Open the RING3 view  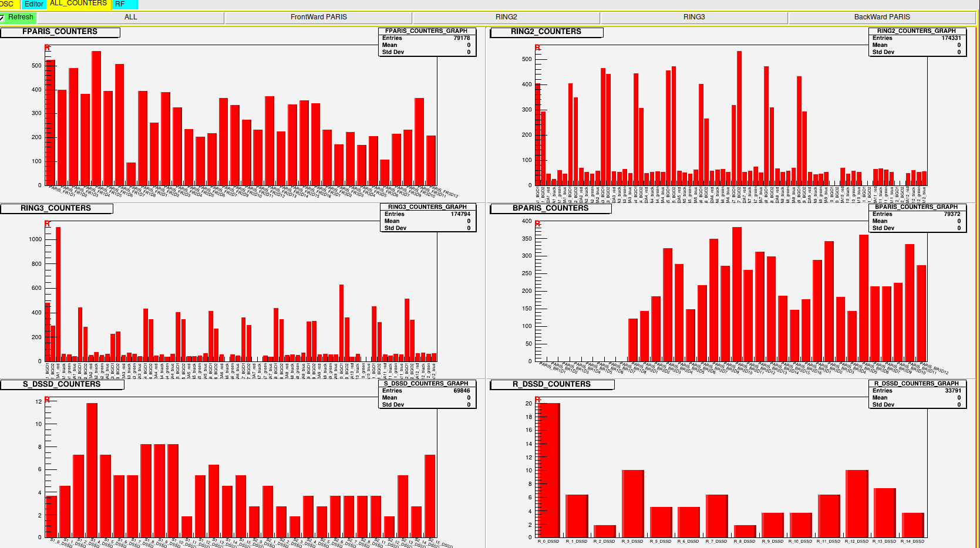[693, 17]
